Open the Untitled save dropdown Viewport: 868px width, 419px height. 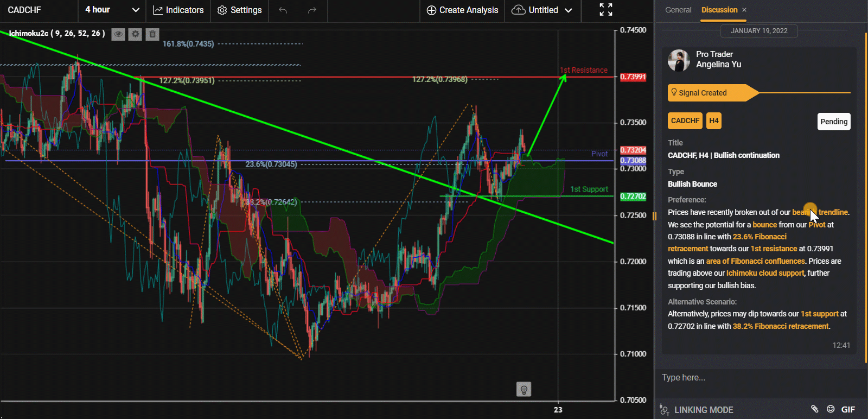click(x=542, y=10)
